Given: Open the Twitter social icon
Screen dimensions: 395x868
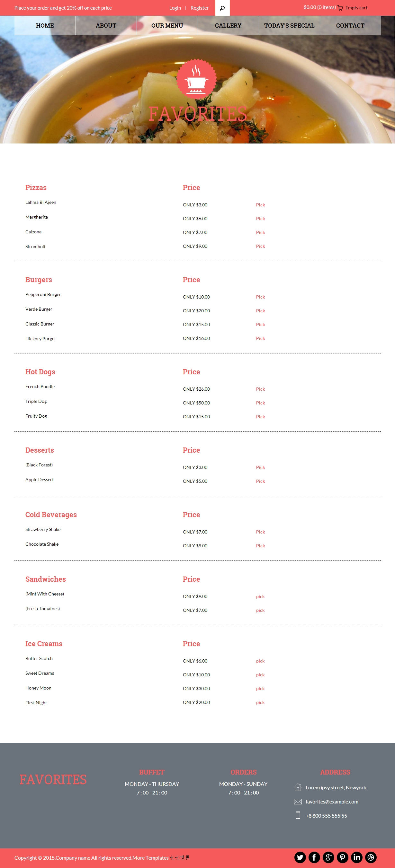Looking at the screenshot, I should 300,857.
